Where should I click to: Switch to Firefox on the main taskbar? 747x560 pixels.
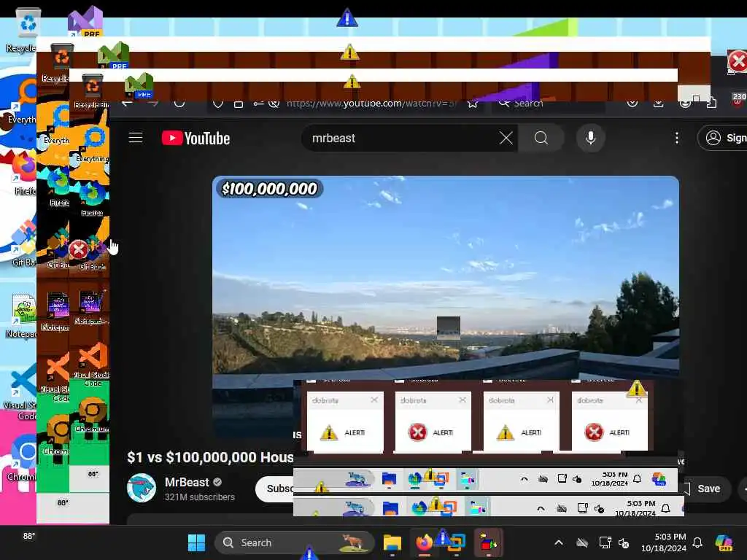tap(424, 542)
